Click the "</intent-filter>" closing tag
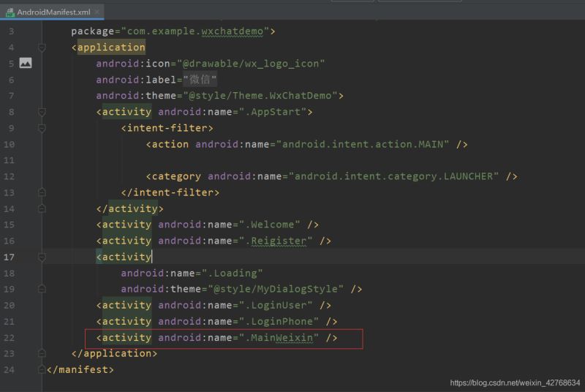585x392 pixels. click(x=170, y=192)
